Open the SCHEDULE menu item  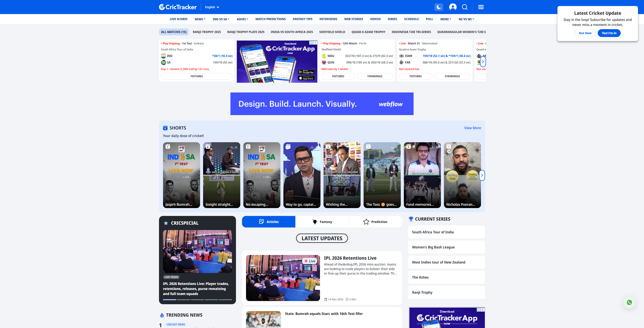click(411, 19)
